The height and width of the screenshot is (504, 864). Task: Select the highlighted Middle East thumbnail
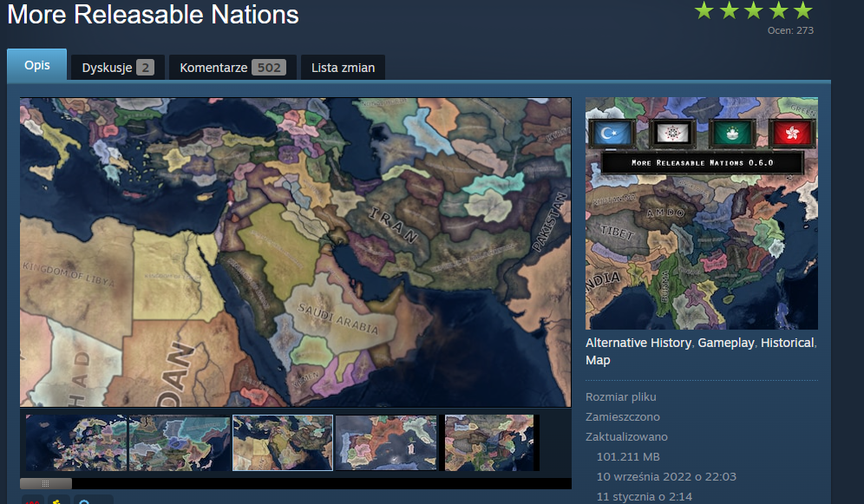tap(283, 443)
